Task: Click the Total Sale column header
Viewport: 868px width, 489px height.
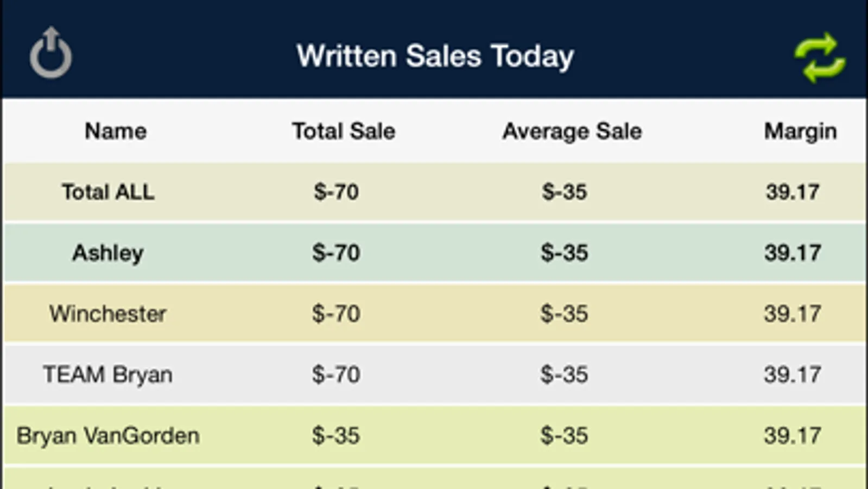Action: pos(344,131)
